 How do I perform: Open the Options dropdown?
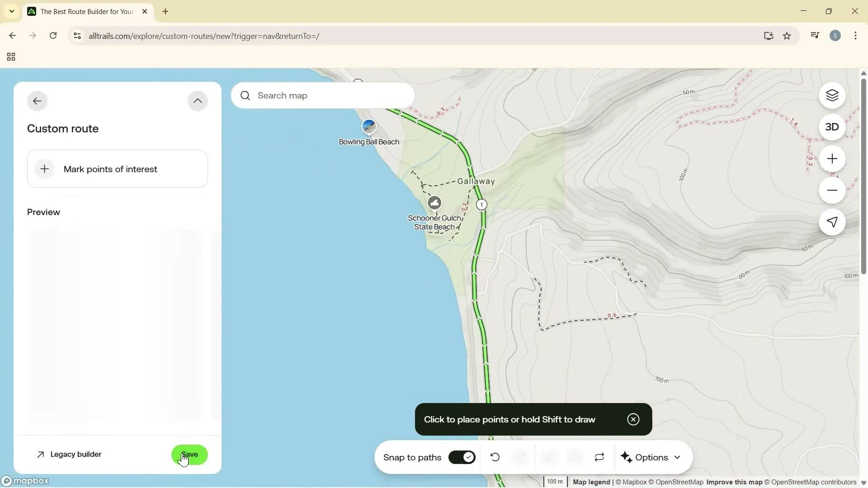pyautogui.click(x=651, y=457)
